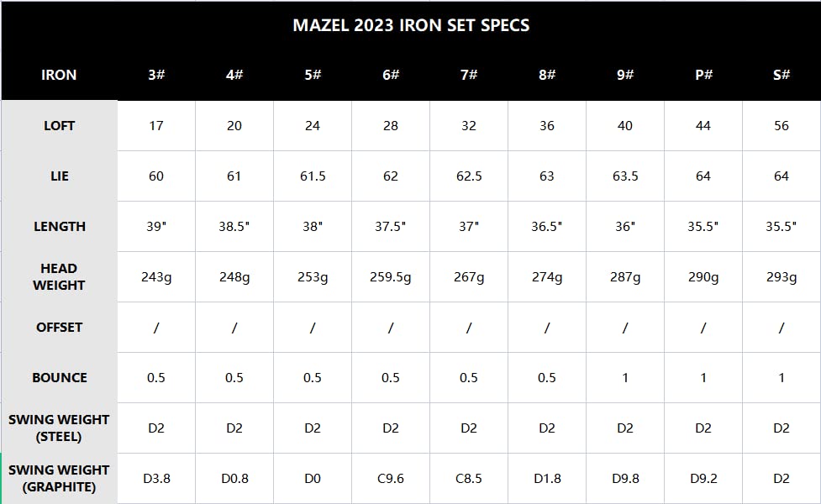Image resolution: width=821 pixels, height=504 pixels.
Task: Click the loft value 56 cell
Action: tap(782, 126)
